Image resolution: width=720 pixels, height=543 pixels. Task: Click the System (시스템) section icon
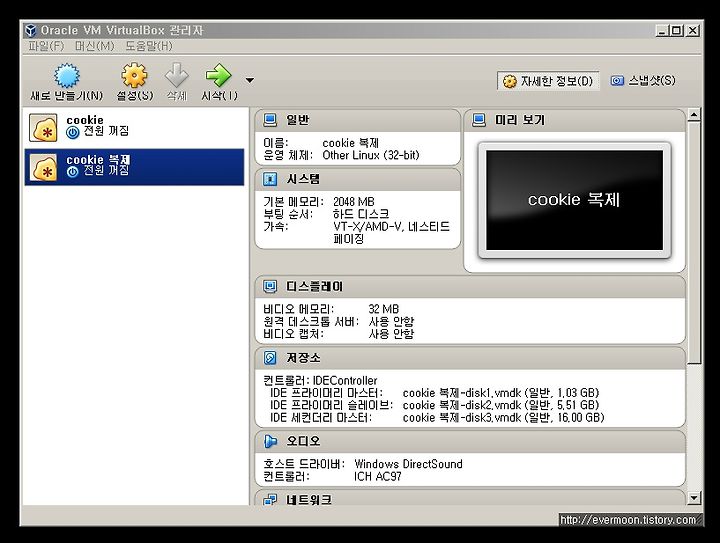coord(270,179)
